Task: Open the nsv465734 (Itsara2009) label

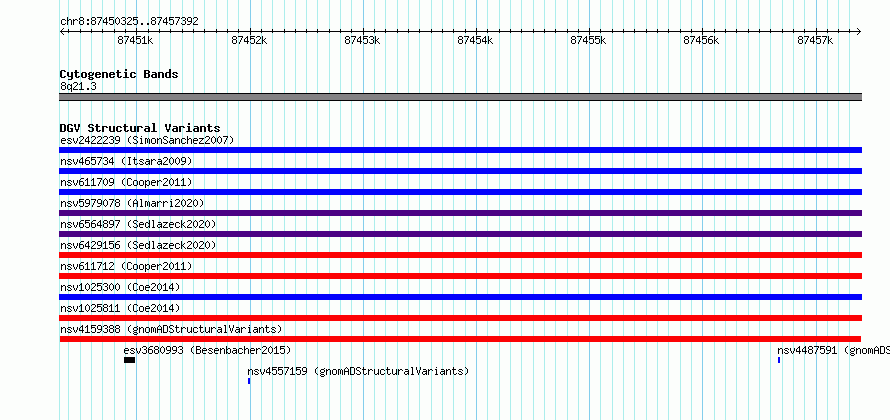Action: coord(126,161)
